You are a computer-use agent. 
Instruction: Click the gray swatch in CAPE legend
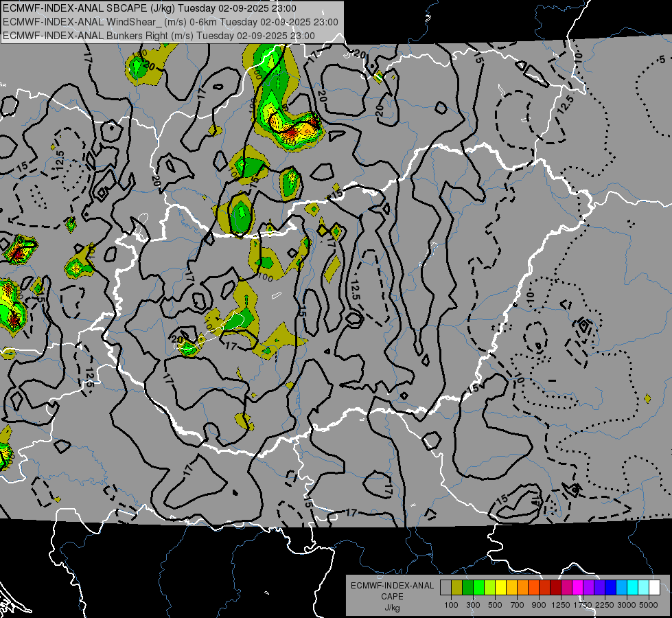pos(445,587)
